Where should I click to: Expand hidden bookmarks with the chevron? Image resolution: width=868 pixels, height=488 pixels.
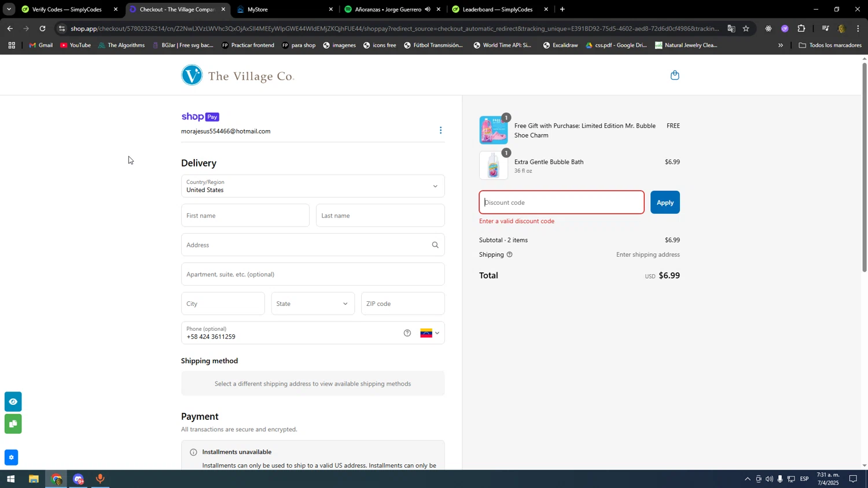pos(780,45)
